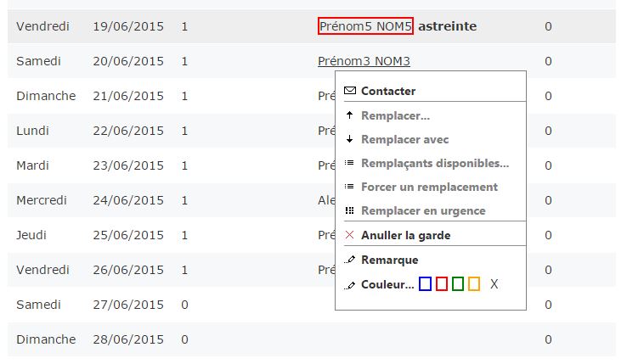Select Contacter in the context menu
Screen dimensions: 627x364
388,91
